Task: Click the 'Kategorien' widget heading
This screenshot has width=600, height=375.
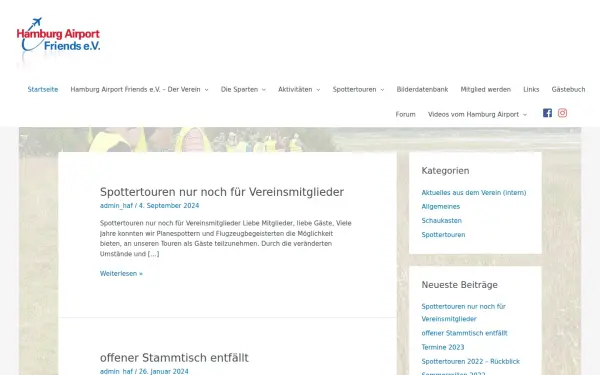Action: pos(445,171)
